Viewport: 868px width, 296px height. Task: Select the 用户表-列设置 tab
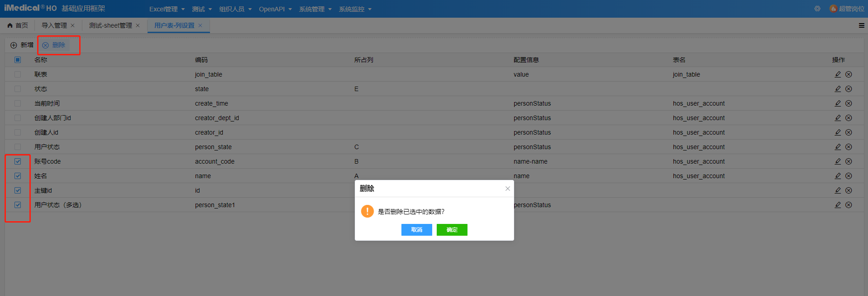(x=174, y=25)
